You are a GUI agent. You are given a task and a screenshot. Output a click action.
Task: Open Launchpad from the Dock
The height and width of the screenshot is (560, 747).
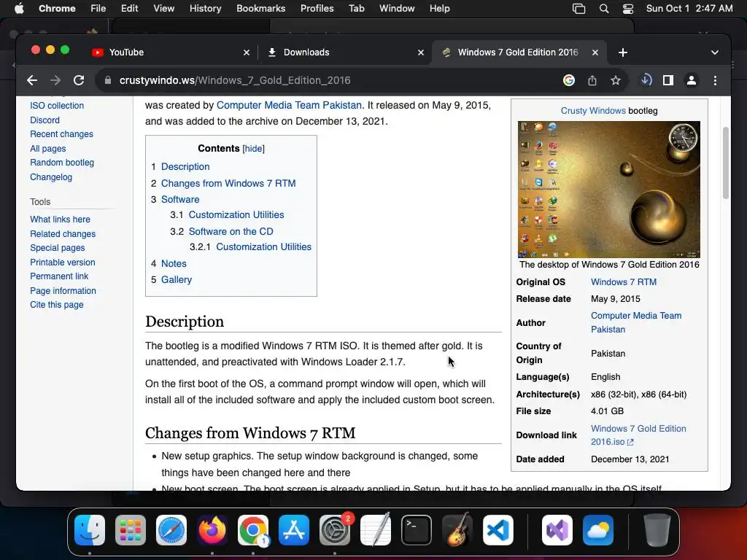coord(130,530)
